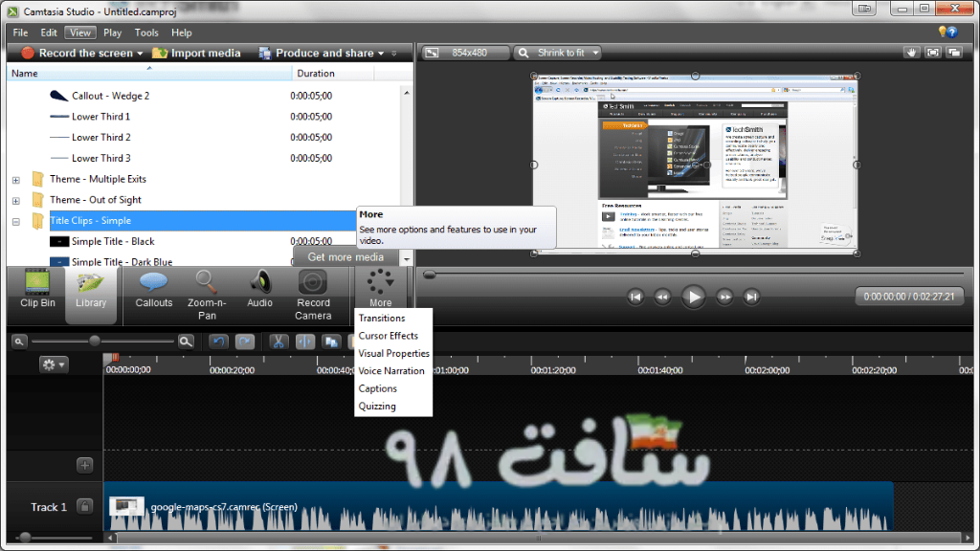Sort library by Name column header

click(x=149, y=73)
